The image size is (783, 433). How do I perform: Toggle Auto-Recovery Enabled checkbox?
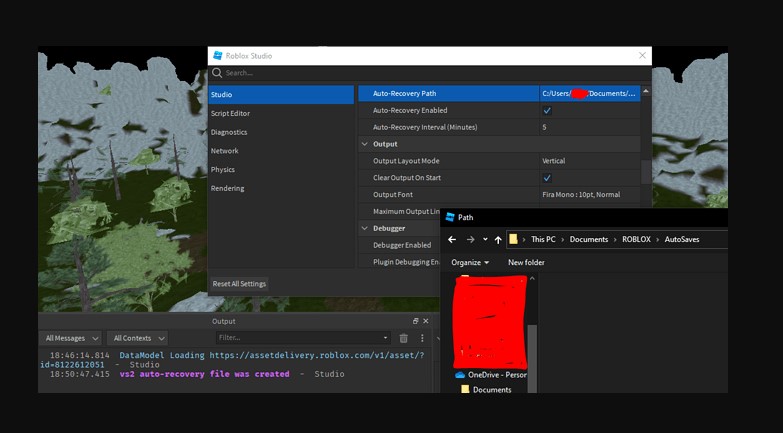(x=547, y=110)
